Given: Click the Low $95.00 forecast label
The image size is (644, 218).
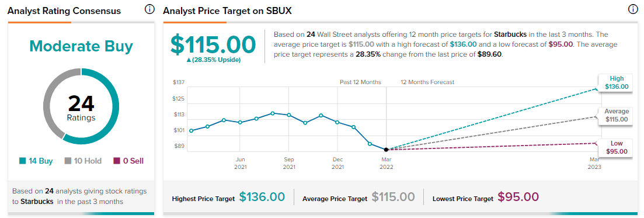Looking at the screenshot, I should tap(616, 147).
